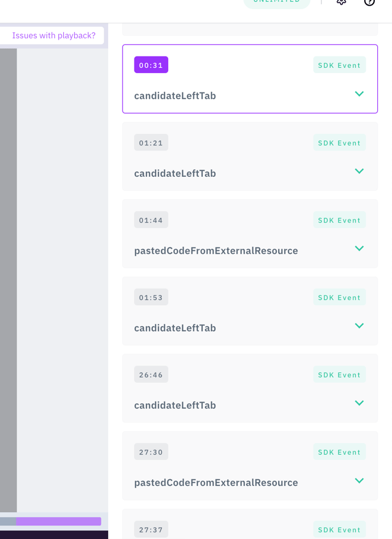Click the purple playback progress bar
The width and height of the screenshot is (392, 539).
pos(58,521)
